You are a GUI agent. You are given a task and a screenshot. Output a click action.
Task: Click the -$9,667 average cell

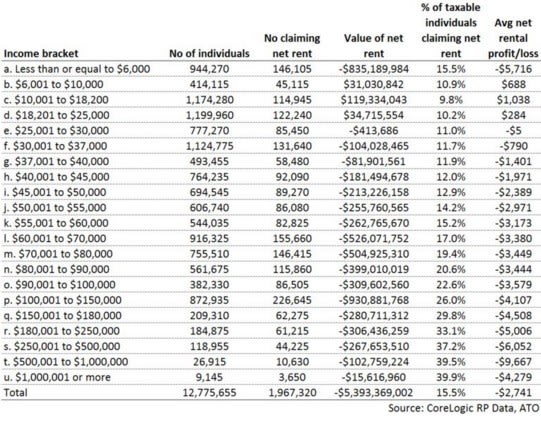[x=513, y=362]
